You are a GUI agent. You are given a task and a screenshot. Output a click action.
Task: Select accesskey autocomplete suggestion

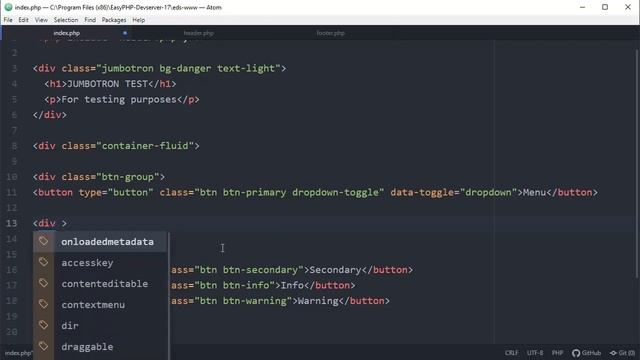point(100,262)
